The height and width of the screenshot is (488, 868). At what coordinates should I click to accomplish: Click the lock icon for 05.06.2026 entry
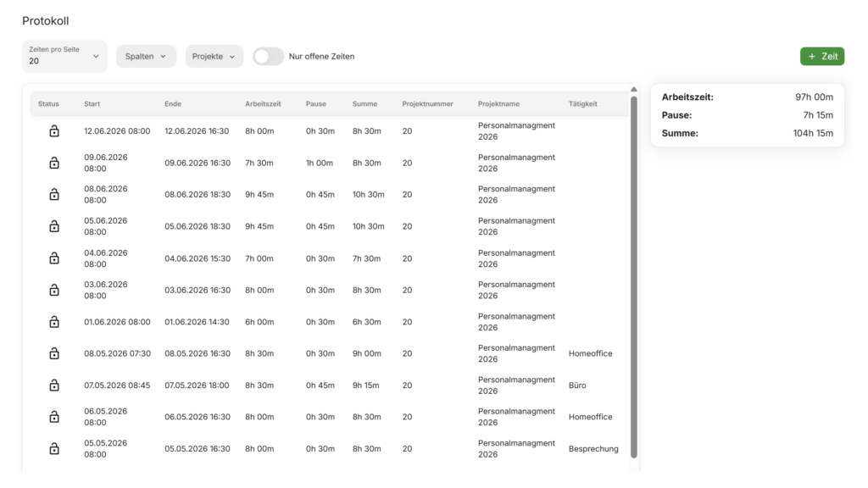coord(53,226)
